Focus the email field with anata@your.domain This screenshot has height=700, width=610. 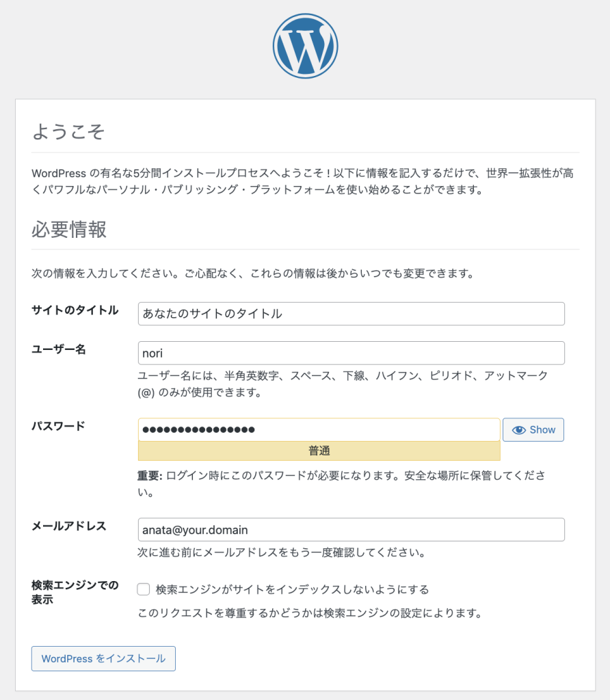(351, 530)
